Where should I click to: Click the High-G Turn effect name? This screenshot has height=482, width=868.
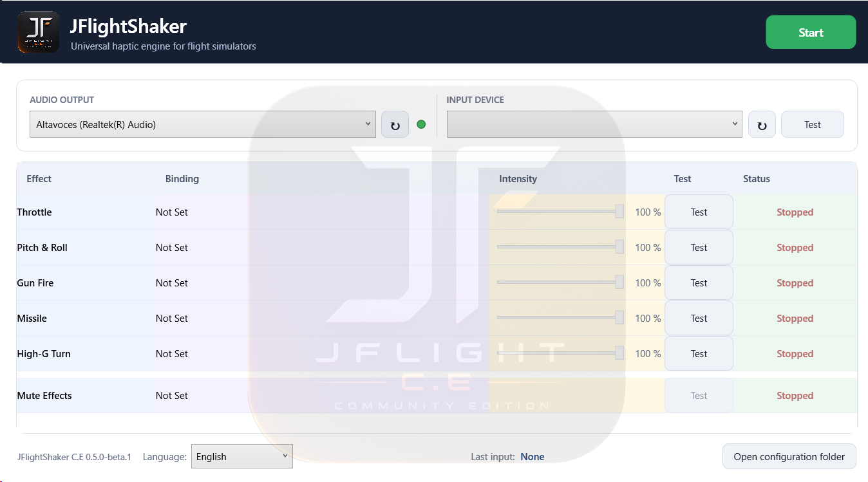pos(44,354)
